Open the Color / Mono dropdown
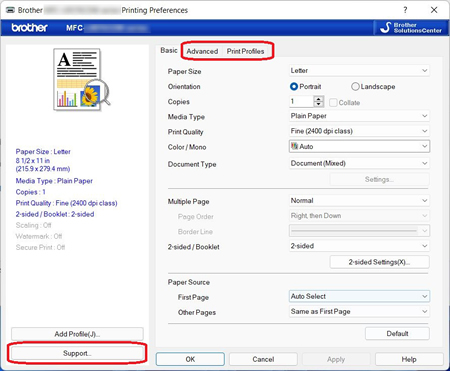Screen dimensions: 450x371 359,146
